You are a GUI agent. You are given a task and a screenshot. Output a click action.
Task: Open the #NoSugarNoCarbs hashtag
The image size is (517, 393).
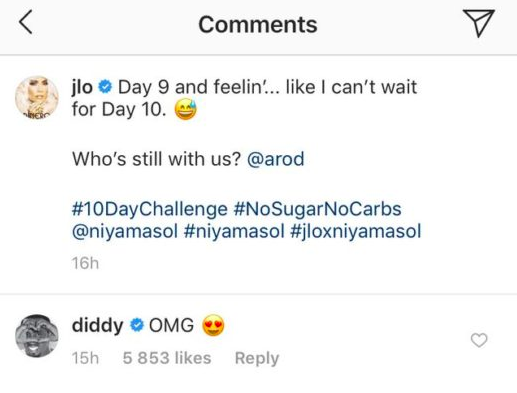tap(318, 209)
